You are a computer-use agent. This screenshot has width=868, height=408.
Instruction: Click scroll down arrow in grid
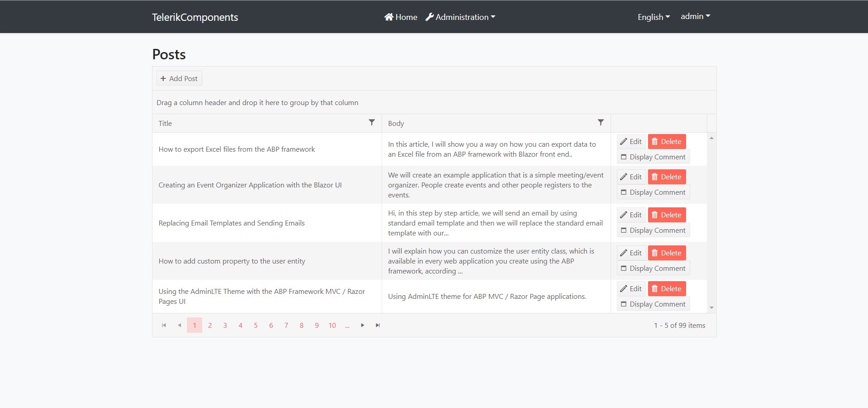point(711,308)
